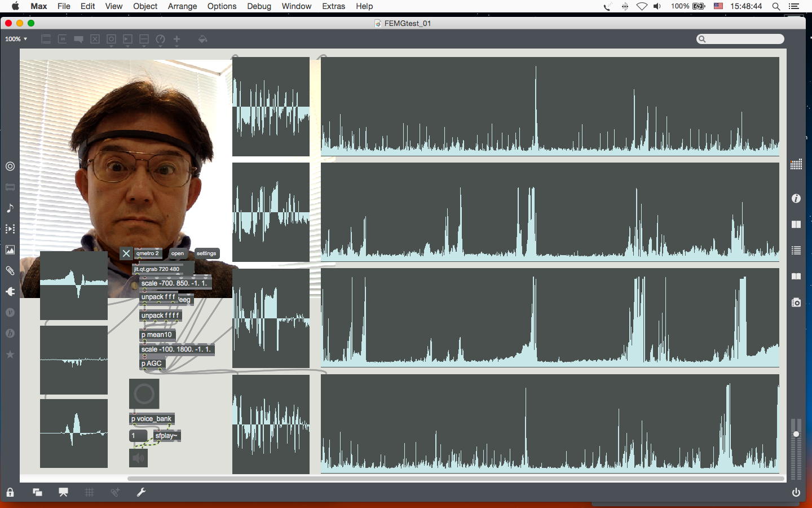Open the 100% zoom level dropdown
This screenshot has width=812, height=508.
point(16,39)
